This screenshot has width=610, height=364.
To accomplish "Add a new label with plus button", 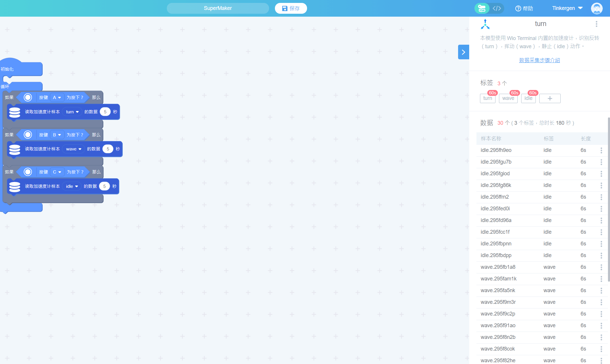I will click(550, 98).
